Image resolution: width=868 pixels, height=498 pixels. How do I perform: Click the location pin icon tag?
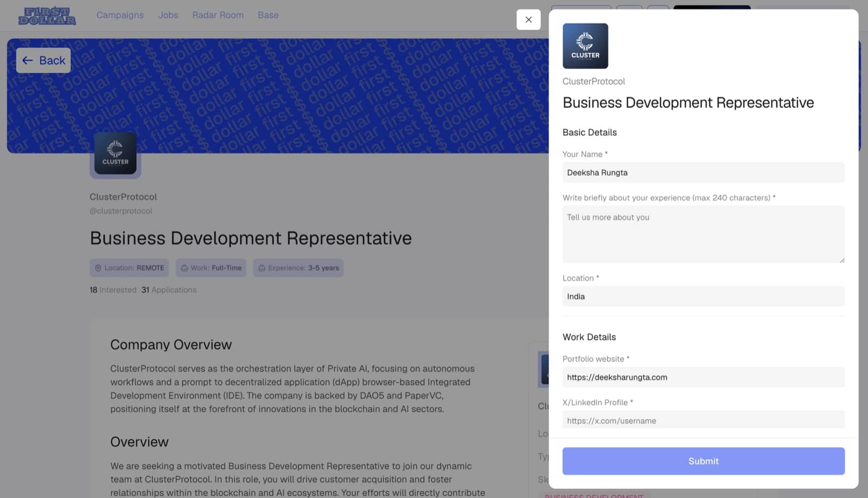[98, 268]
